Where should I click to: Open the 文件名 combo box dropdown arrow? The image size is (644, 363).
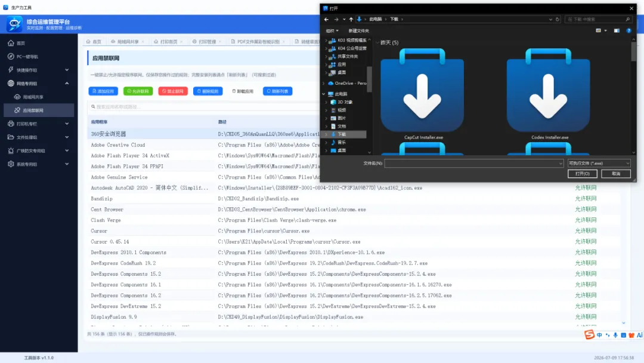561,164
